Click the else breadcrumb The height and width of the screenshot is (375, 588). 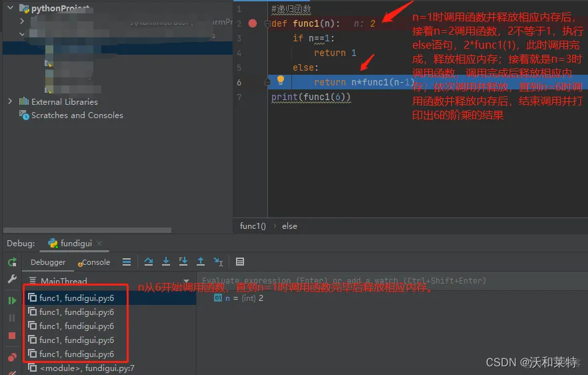[x=289, y=226]
